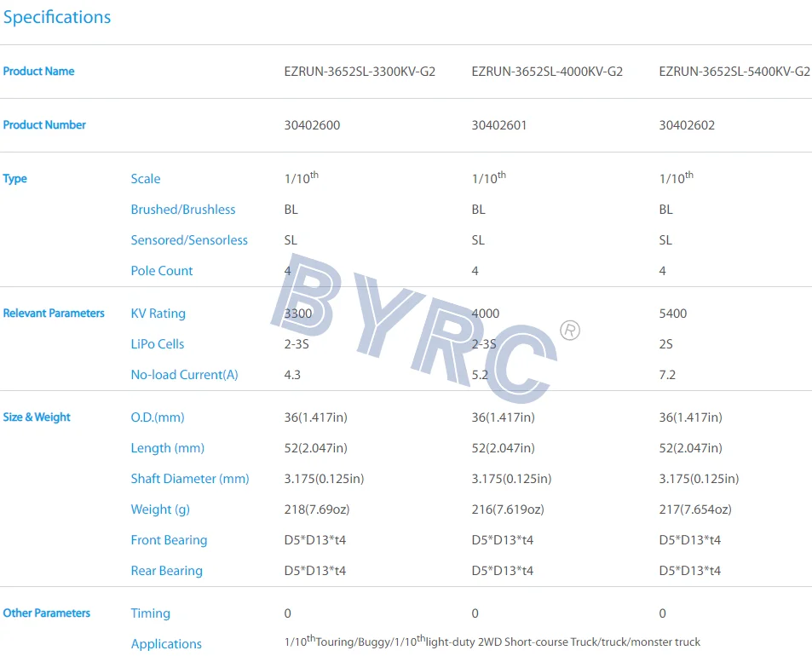Viewport: 812px width, 656px height.
Task: Click the KV value 5400
Action: [673, 314]
